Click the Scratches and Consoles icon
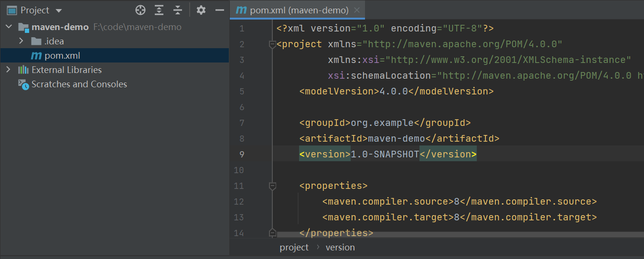This screenshot has height=259, width=644. tap(23, 84)
